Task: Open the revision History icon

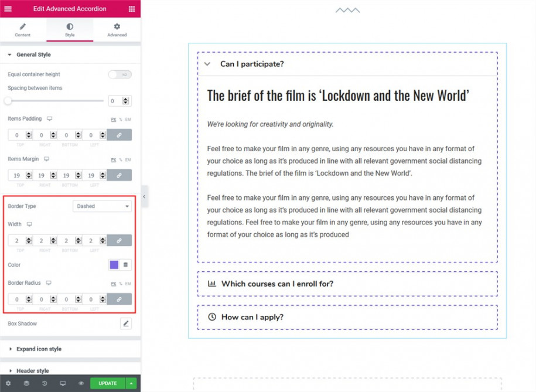Action: pyautogui.click(x=45, y=383)
